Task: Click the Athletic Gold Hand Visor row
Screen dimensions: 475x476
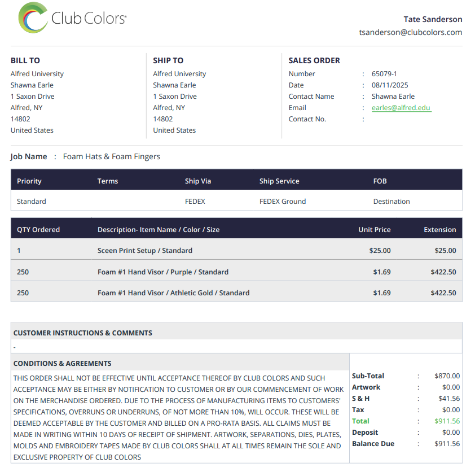Action: (236, 292)
